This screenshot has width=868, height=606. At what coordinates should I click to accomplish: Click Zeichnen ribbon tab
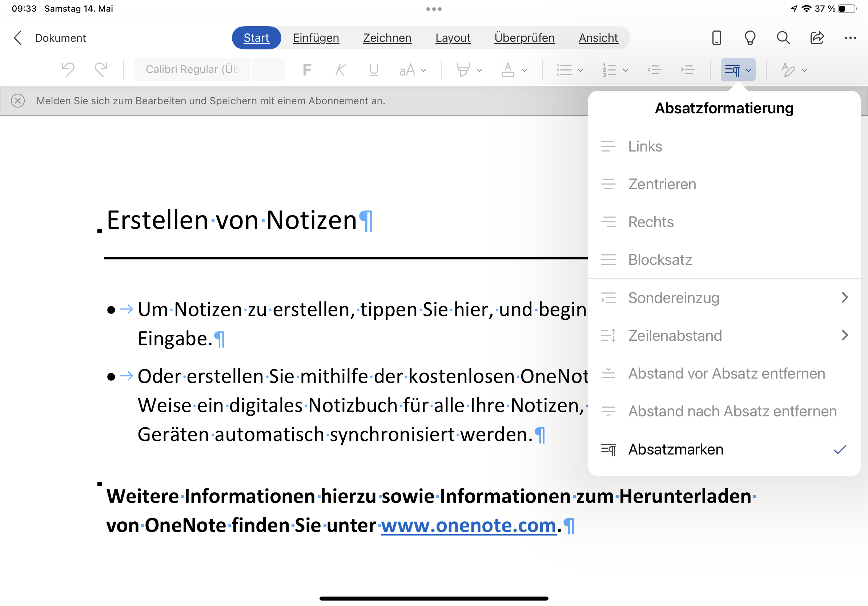coord(386,37)
